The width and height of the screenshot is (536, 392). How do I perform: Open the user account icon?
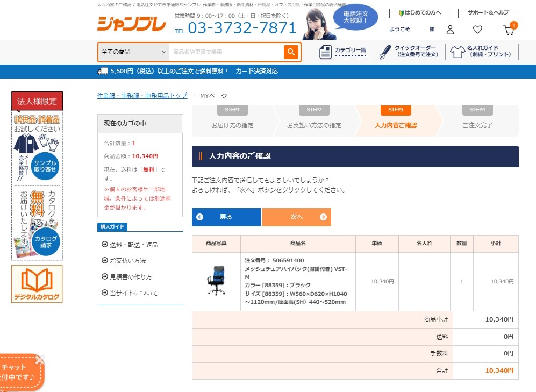[451, 30]
